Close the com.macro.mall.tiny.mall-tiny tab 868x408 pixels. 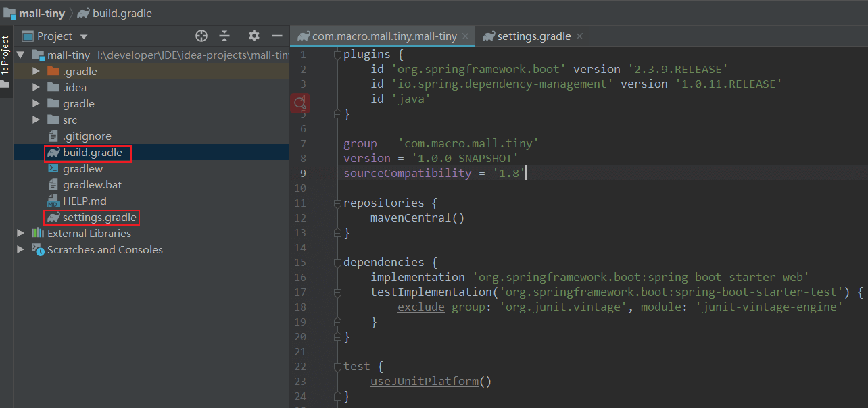466,36
